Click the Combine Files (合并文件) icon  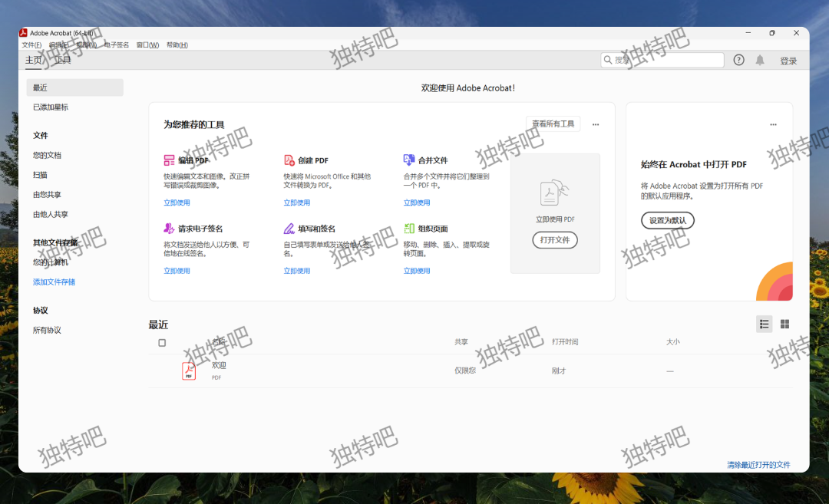(408, 160)
